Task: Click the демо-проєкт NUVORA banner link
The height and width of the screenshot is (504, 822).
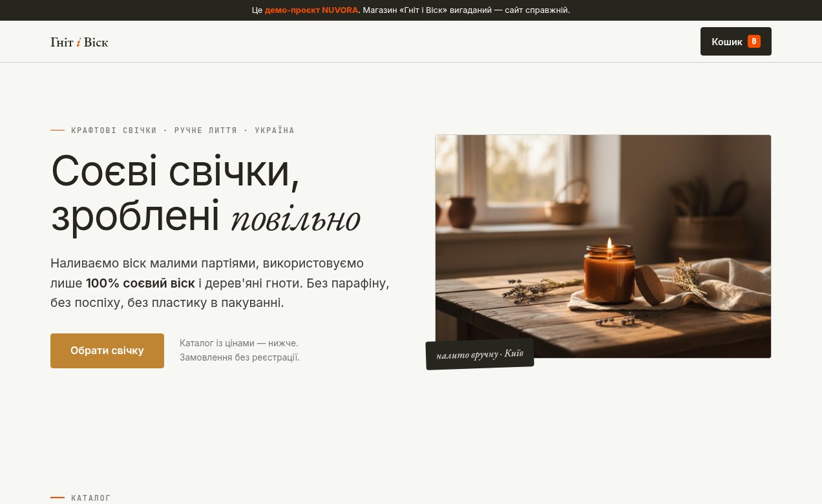Action: pos(311,10)
